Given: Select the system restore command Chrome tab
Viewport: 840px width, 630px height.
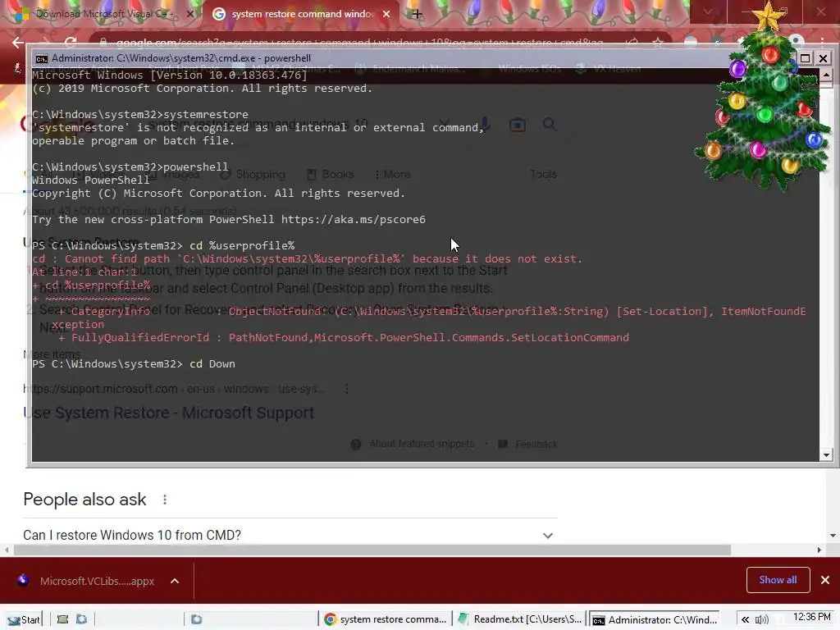Looking at the screenshot, I should point(302,14).
